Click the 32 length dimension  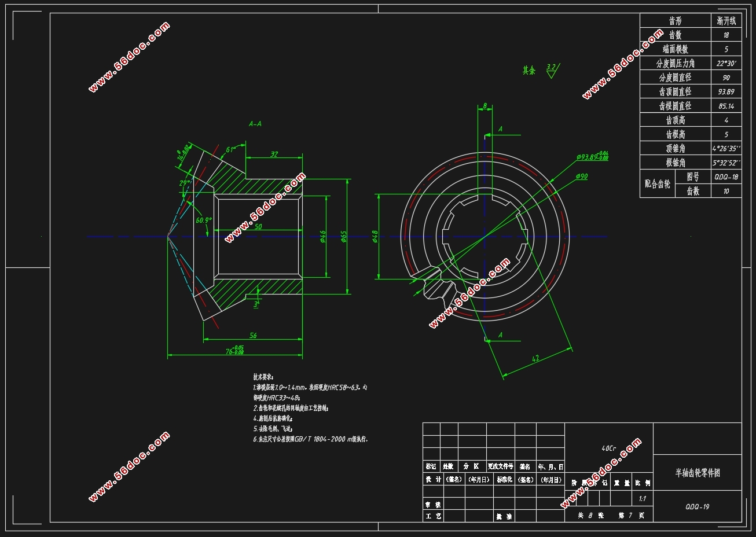click(x=274, y=154)
